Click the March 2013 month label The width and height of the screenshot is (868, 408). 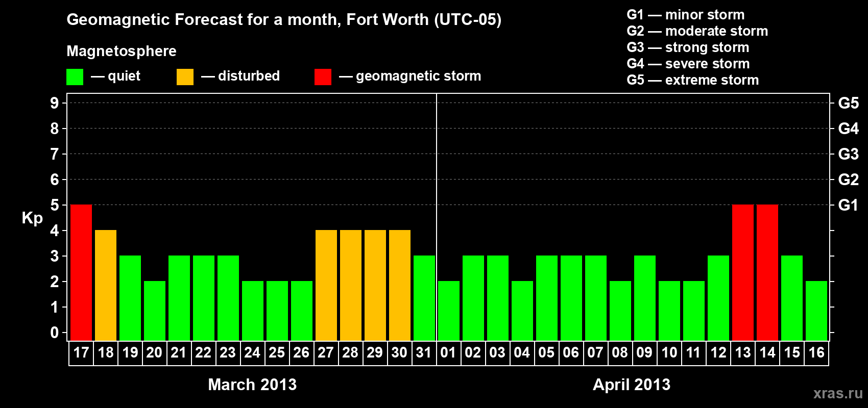point(252,385)
